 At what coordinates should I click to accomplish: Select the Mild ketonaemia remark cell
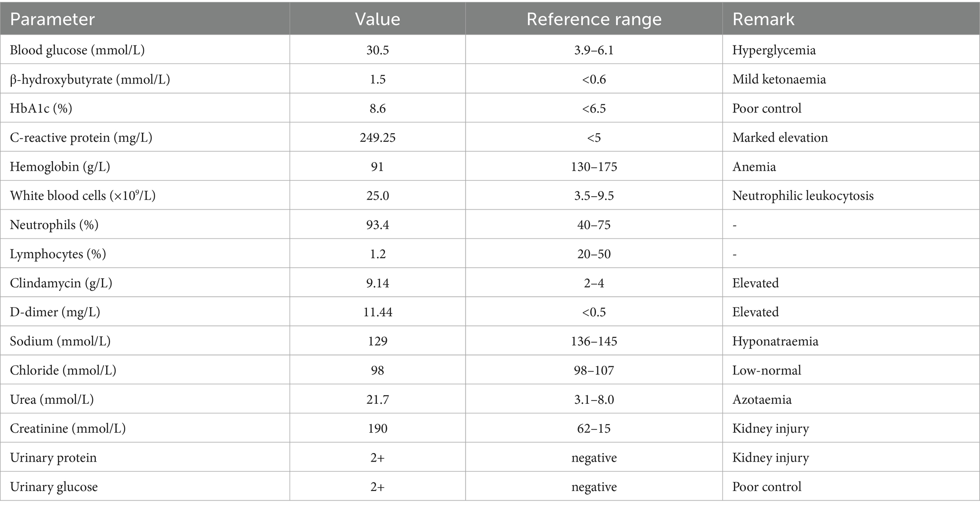[779, 79]
